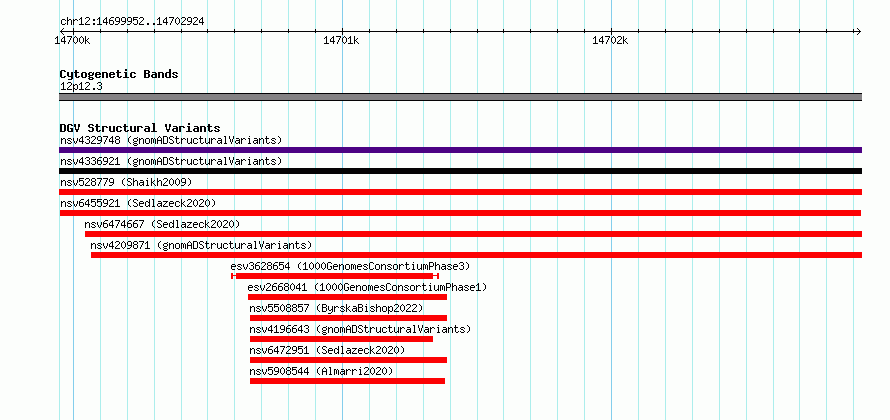Image resolution: width=890 pixels, height=420 pixels.
Task: Click the right arrowhead of the ruler
Action: pos(858,31)
